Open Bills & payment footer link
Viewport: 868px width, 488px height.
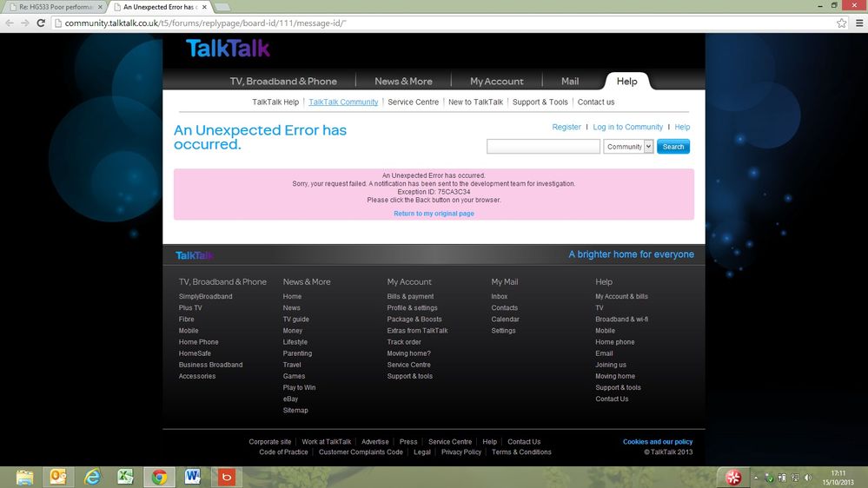[x=410, y=297]
